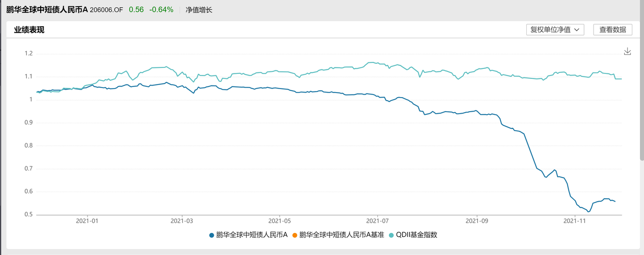This screenshot has height=255, width=644.
Task: Click the download chart icon
Action: [x=627, y=51]
